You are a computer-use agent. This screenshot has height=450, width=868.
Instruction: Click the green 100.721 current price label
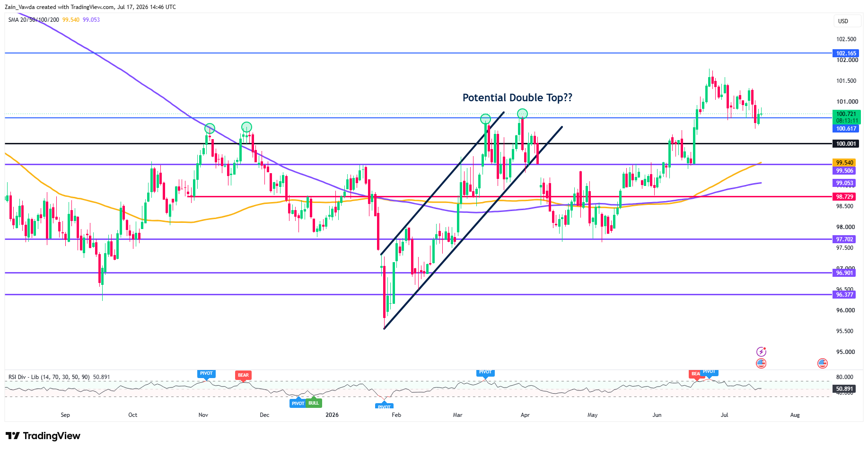846,114
